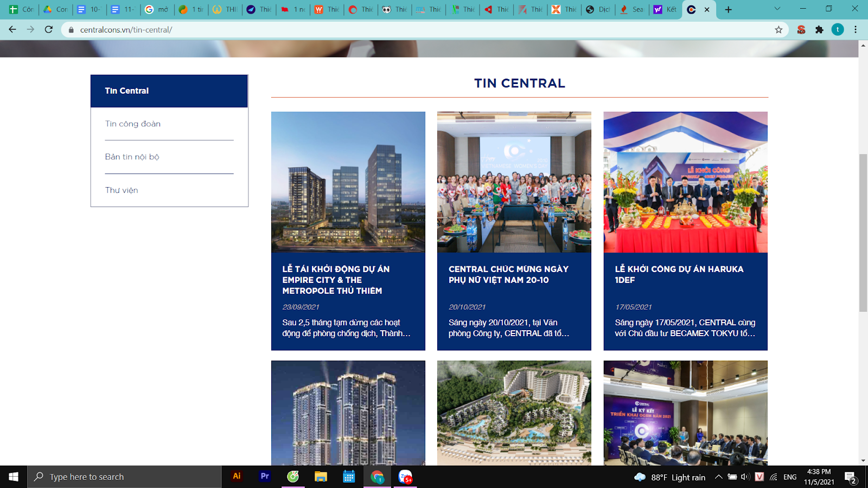Click the date 20/10/2021
This screenshot has width=868, height=488.
(x=467, y=307)
